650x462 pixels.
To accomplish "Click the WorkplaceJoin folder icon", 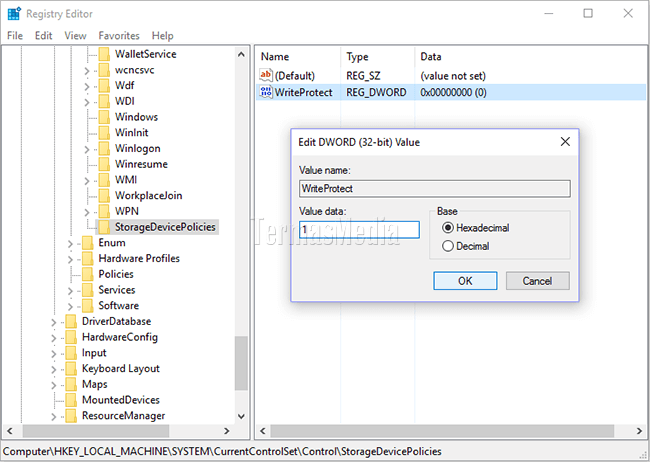I will coord(104,196).
